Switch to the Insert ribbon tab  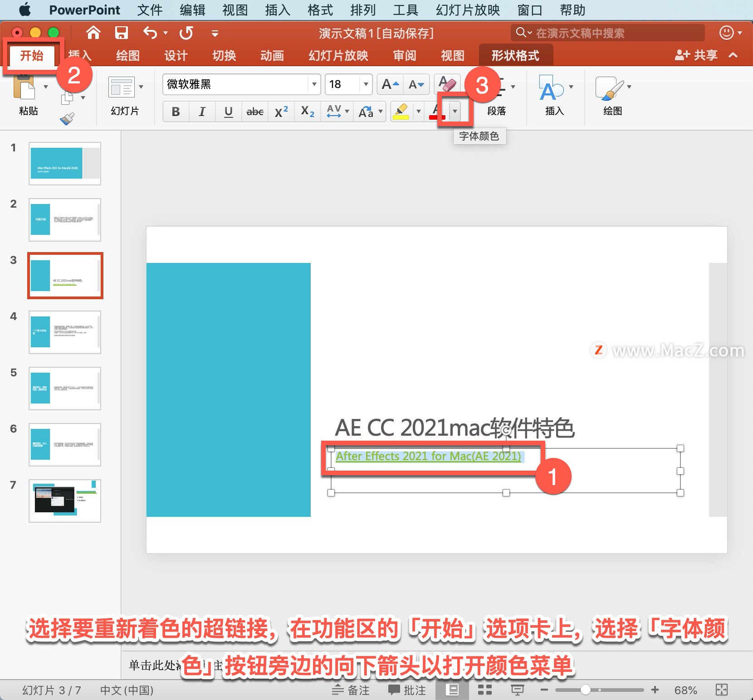[80, 56]
